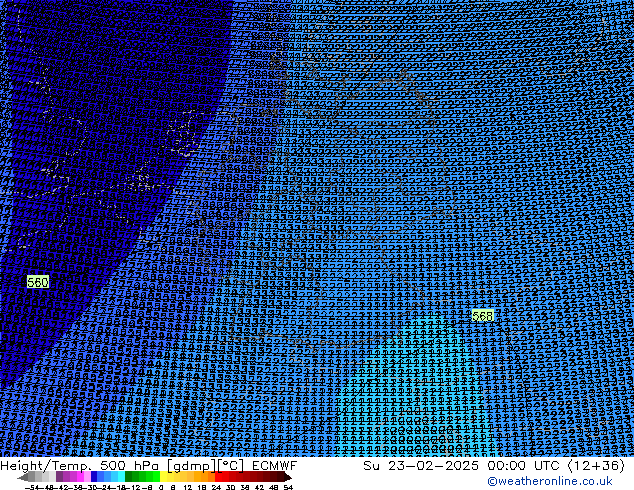Open the weatheronline.co.uk copyright link
This screenshot has height=490, width=634.
[550, 481]
